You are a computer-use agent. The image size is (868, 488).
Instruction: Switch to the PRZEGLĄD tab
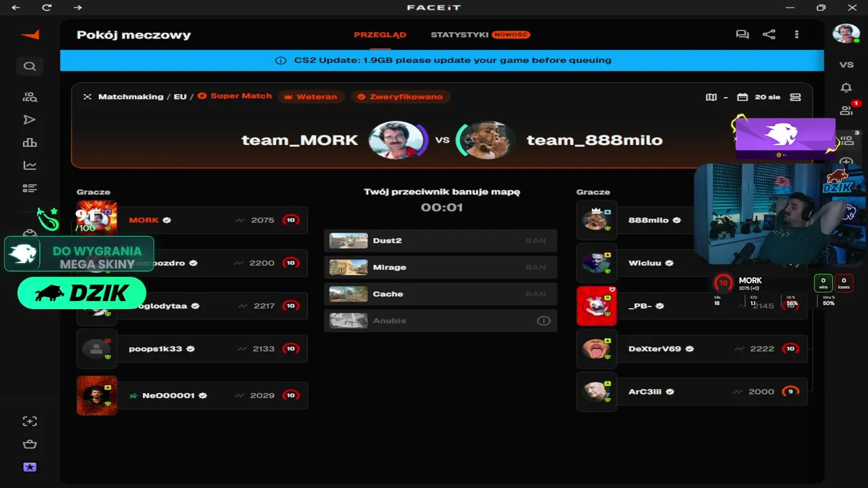pos(380,35)
